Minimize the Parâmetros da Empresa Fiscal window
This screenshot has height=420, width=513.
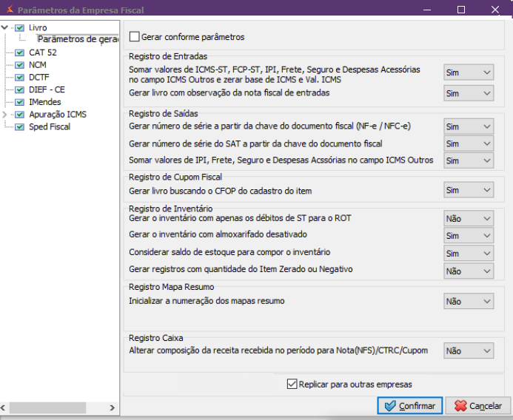[x=427, y=10]
